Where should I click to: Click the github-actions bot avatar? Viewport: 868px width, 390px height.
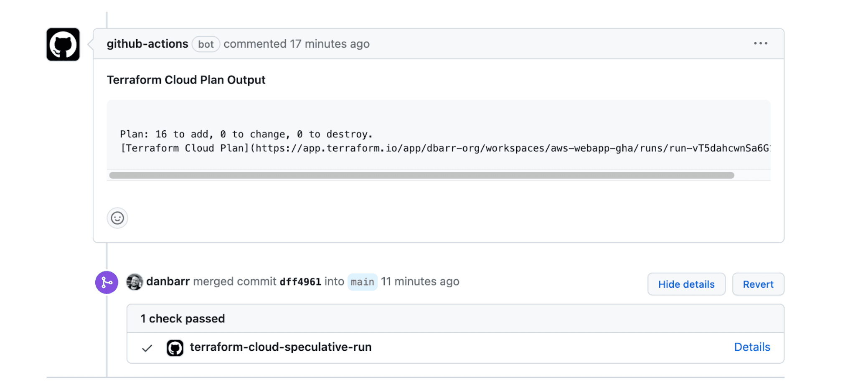pos(62,45)
